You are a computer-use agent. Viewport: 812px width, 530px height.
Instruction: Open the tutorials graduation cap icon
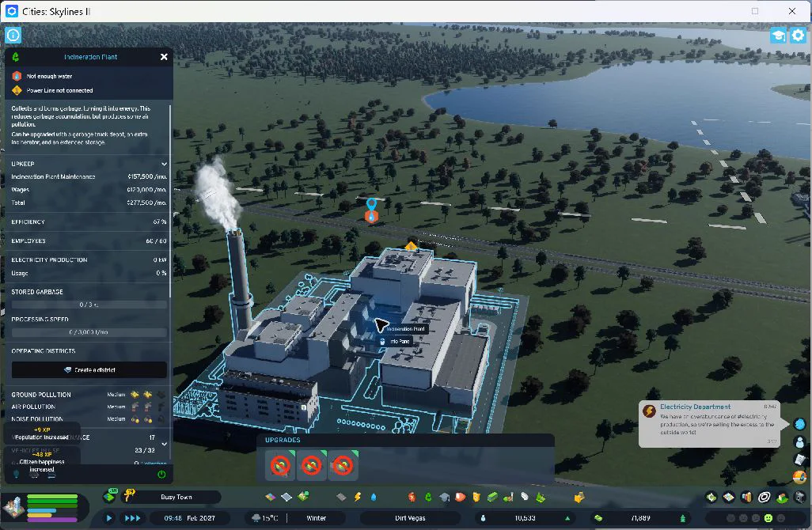click(x=778, y=35)
